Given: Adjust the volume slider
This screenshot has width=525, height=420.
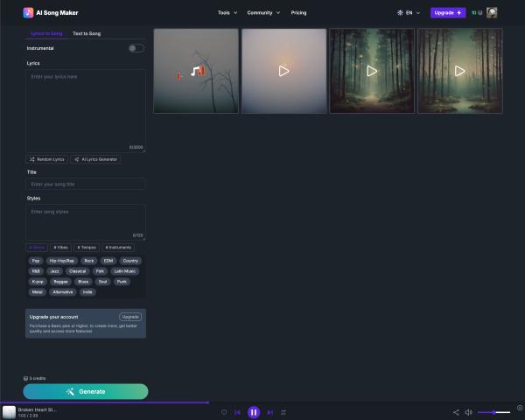Looking at the screenshot, I should pos(494,412).
